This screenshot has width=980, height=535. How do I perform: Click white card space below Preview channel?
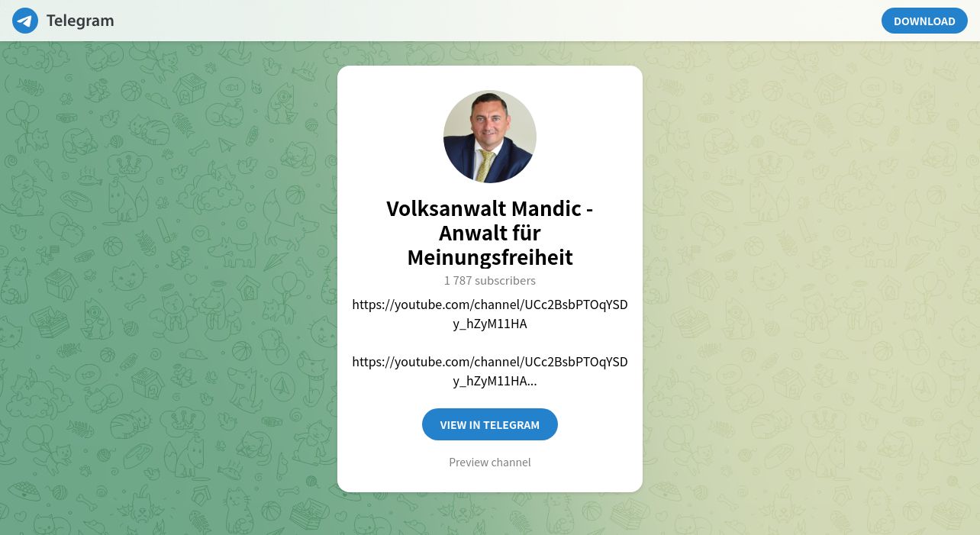pyautogui.click(x=490, y=481)
